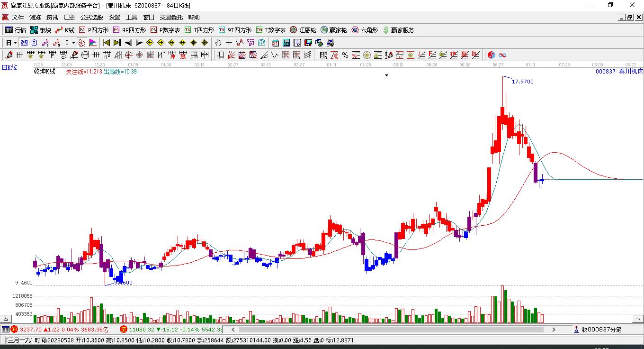Viewport: 644px width, 349px height.
Task: Jump to the last bar
Action: (117, 43)
